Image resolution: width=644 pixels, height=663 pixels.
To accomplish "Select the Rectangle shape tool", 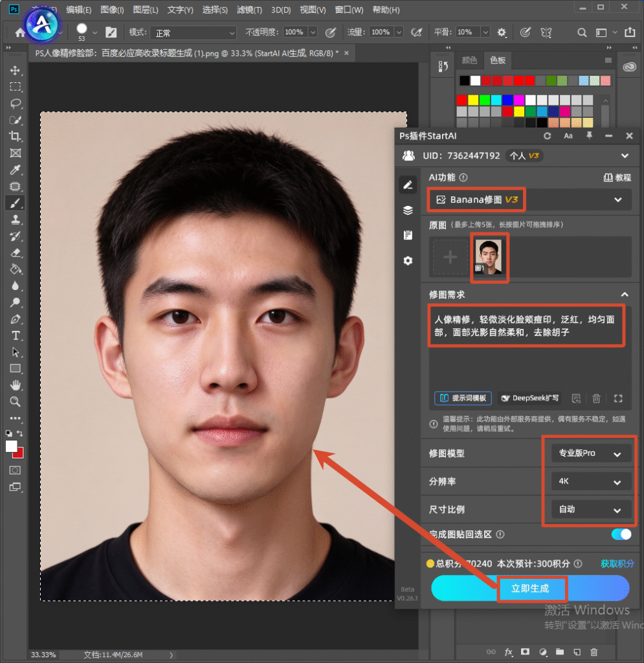I will 16,368.
